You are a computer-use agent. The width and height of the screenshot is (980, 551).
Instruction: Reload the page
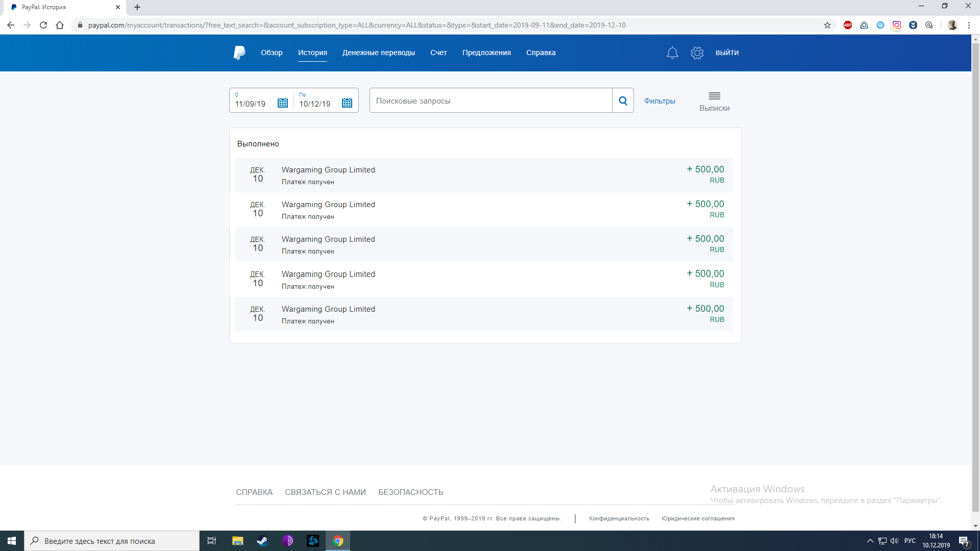[43, 25]
